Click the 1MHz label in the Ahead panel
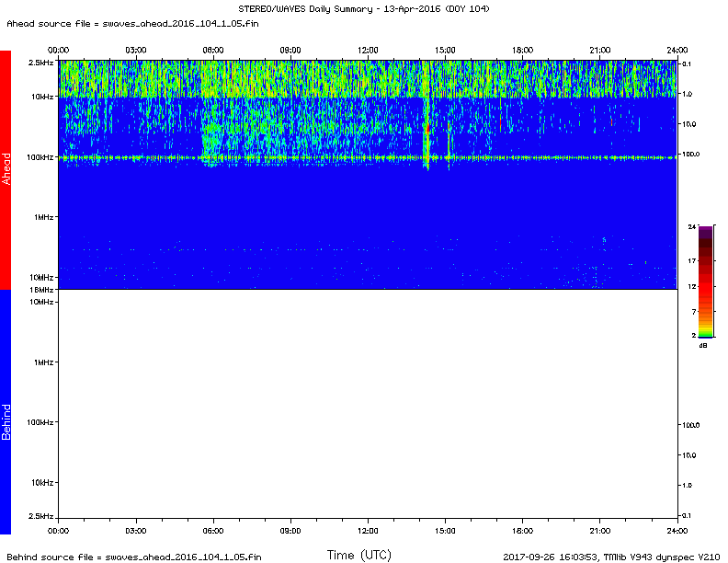Viewport: 728px width, 563px height. click(x=43, y=217)
